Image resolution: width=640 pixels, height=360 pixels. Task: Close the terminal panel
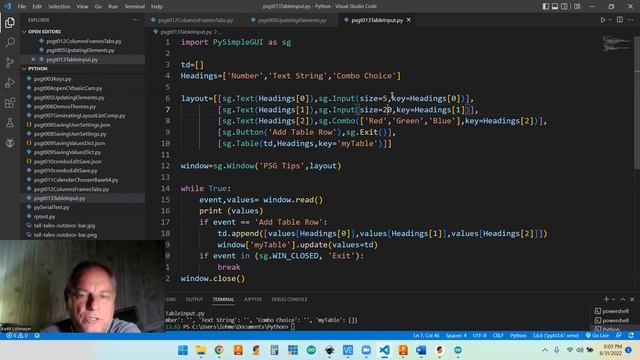point(632,299)
